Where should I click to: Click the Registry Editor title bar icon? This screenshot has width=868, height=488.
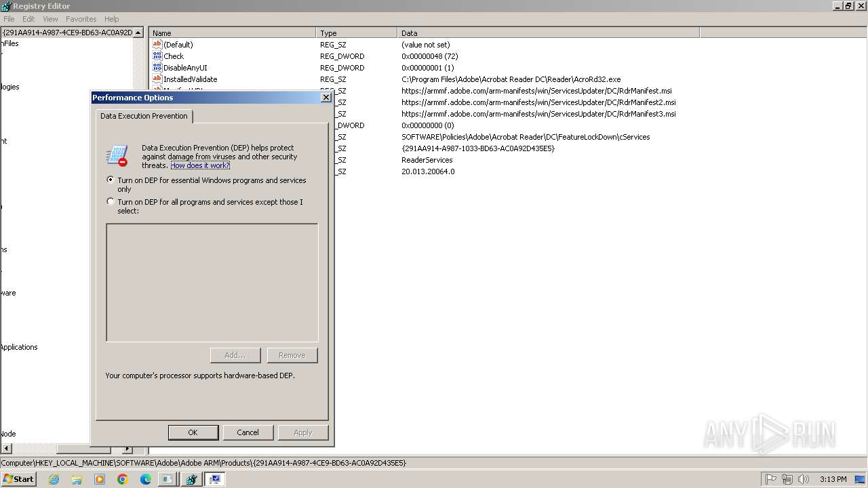[6, 6]
